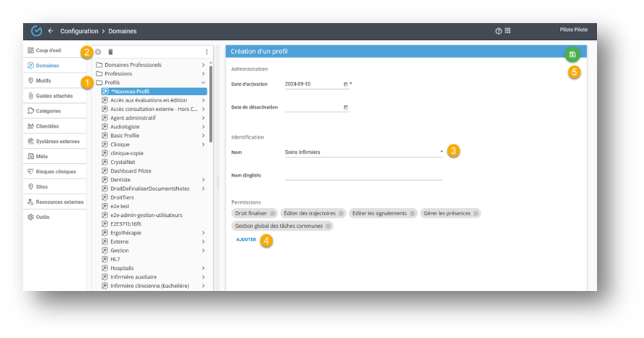644x338 pixels.
Task: Click the AJOUTER permission link
Action: coord(246,239)
